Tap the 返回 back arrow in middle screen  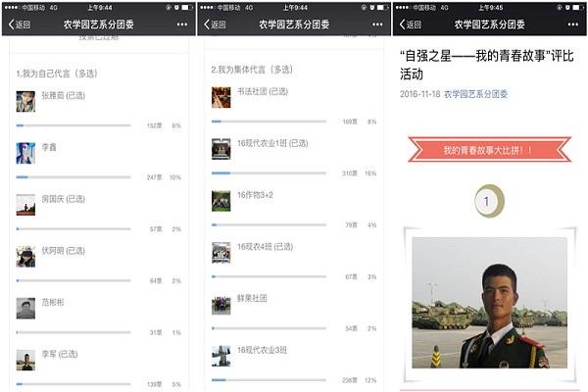tap(215, 24)
